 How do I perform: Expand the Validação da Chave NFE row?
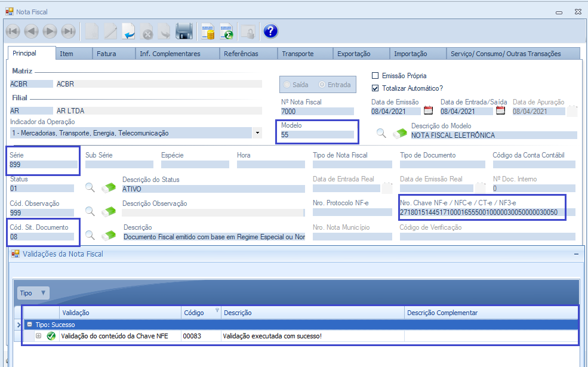coord(38,336)
